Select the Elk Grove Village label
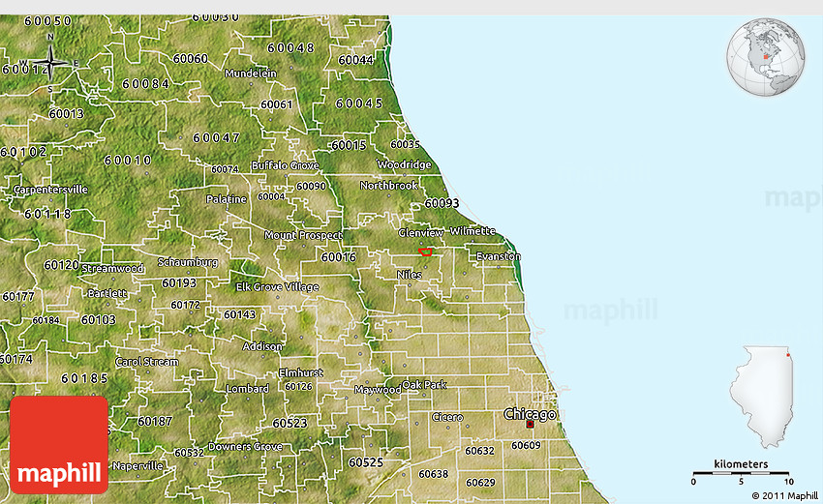Viewport: 823px width, 504px height. [277, 286]
